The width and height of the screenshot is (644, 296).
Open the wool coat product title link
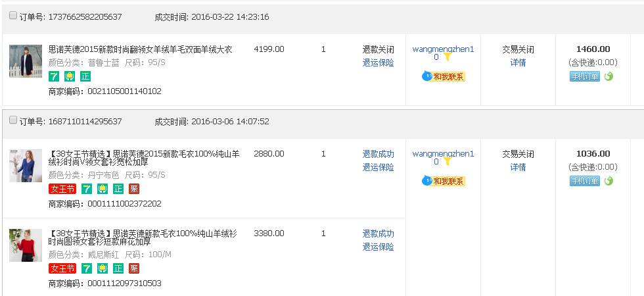[141, 49]
